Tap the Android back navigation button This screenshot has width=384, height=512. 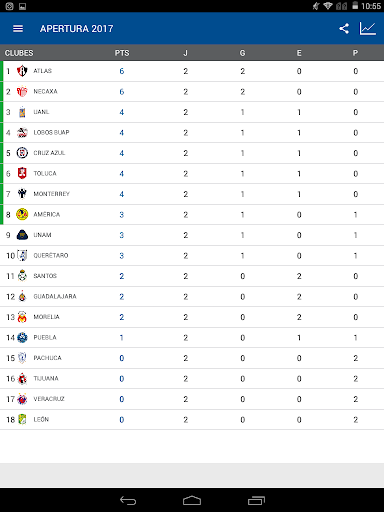(x=128, y=500)
